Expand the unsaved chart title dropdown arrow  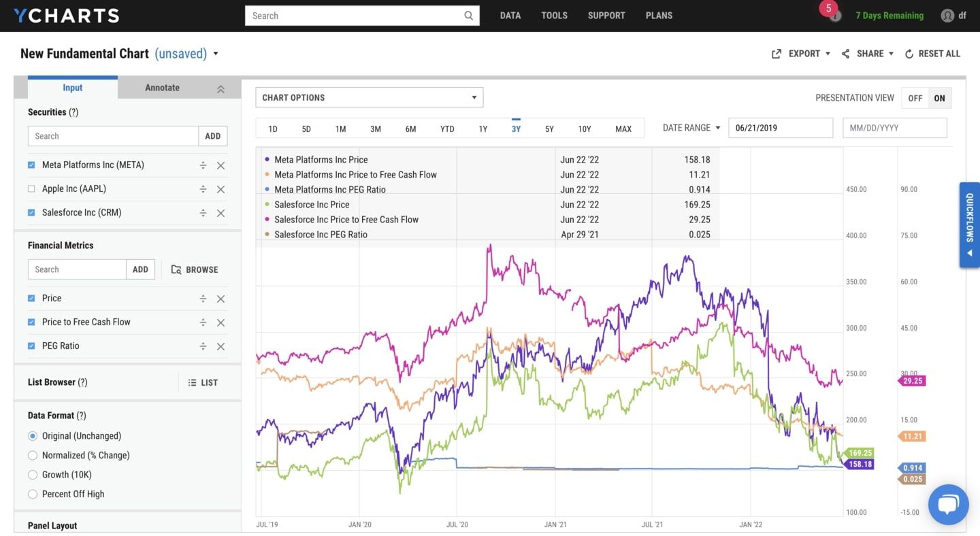coord(216,53)
